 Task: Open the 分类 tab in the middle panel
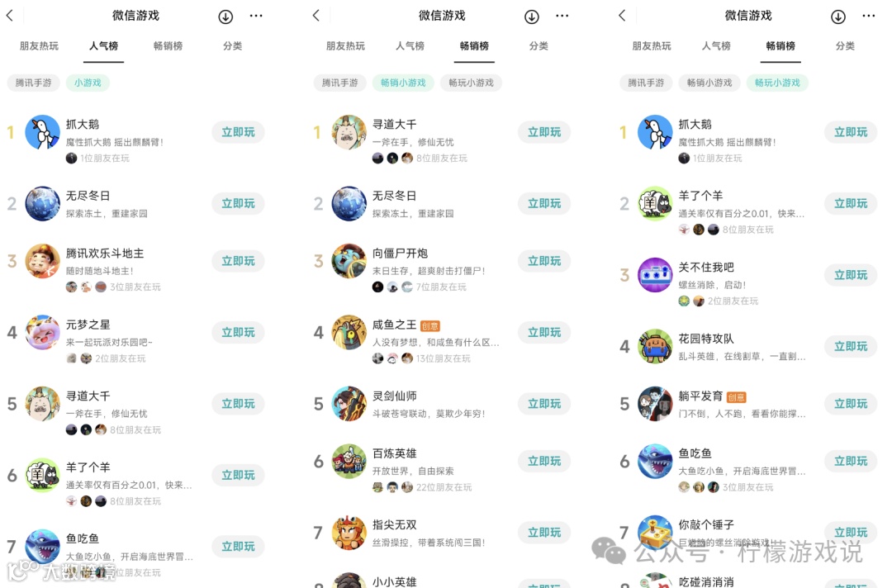point(539,46)
